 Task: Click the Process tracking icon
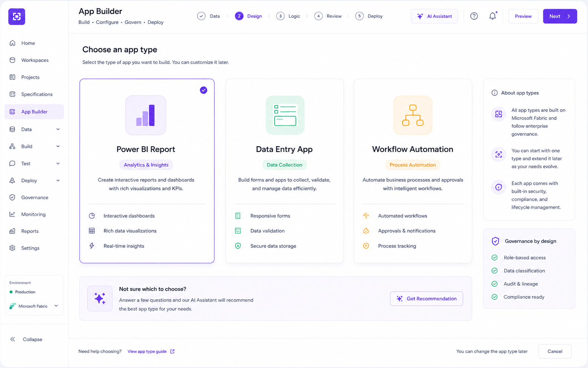366,246
